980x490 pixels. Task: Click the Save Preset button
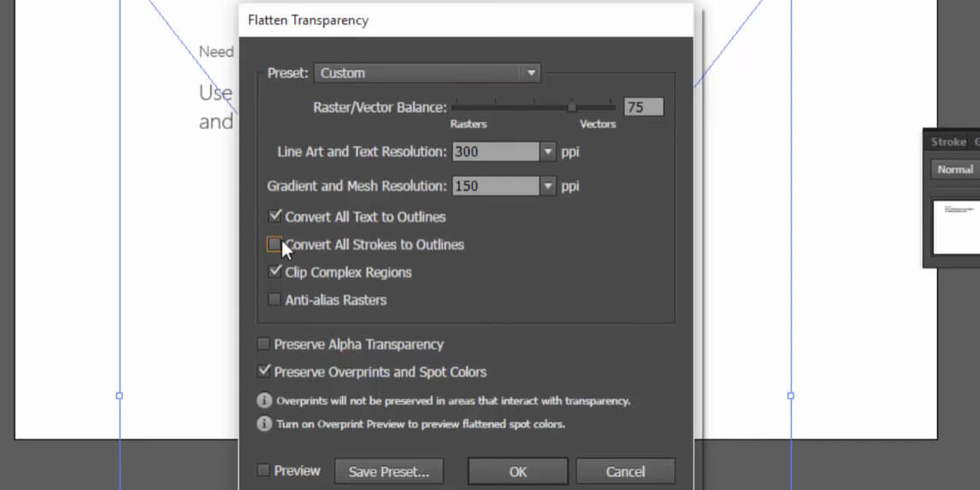[x=389, y=472]
